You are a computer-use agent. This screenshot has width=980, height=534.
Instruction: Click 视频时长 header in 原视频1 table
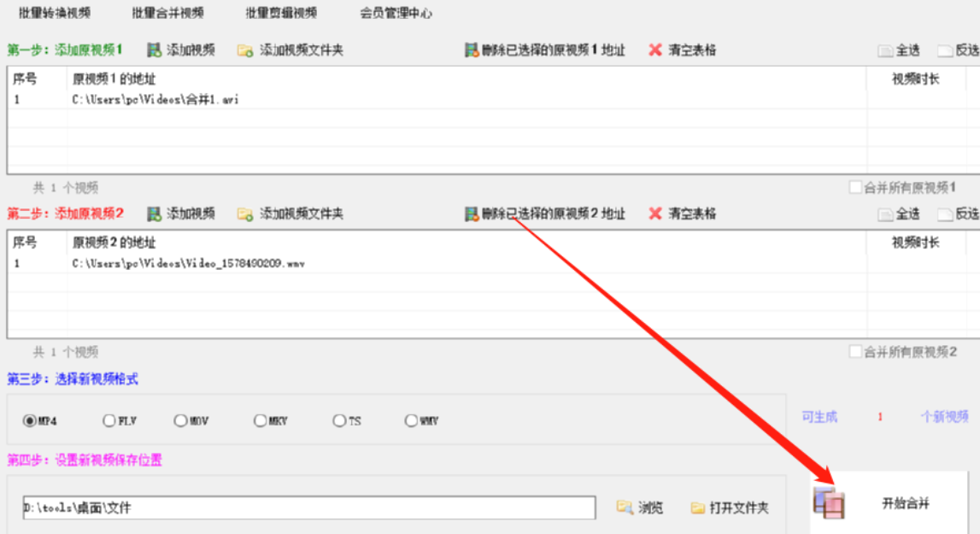point(915,79)
